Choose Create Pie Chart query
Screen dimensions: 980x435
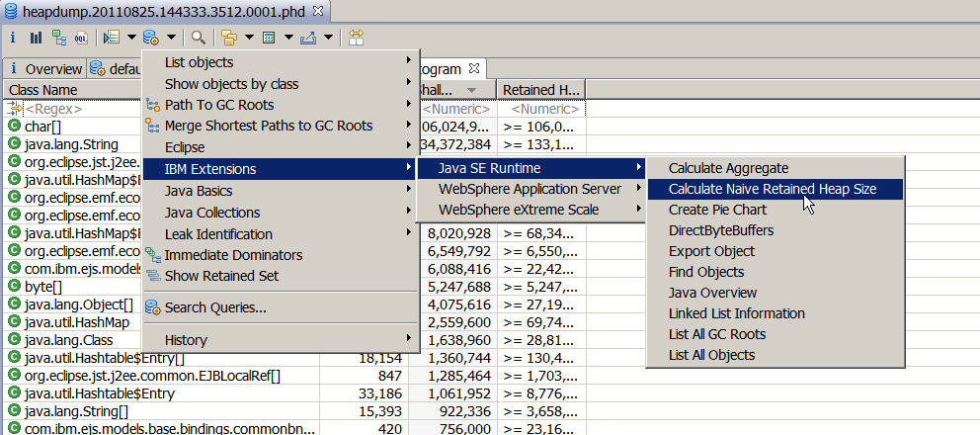tap(775, 209)
